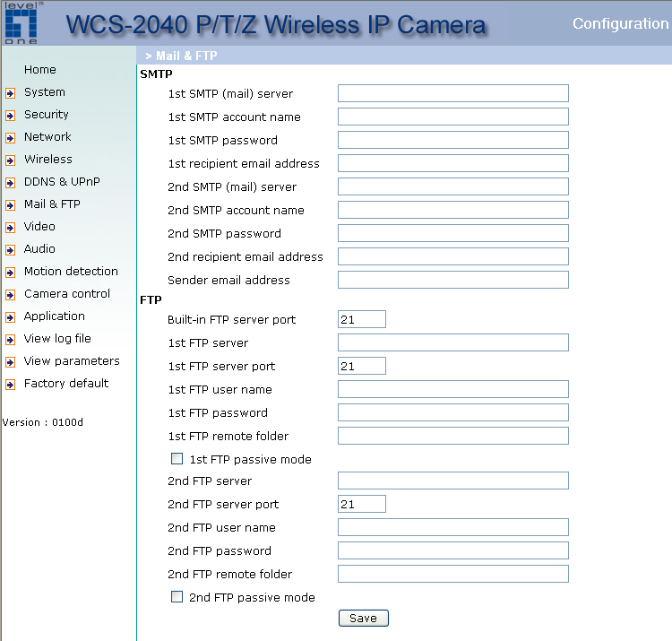Focus the 1st SMTP (mail) server field
672x641 pixels.
pos(453,93)
